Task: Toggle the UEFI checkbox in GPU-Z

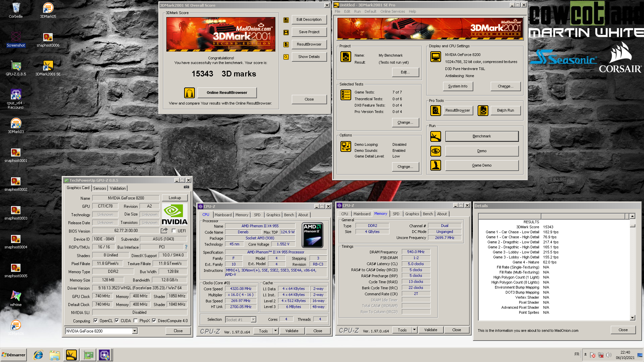Action: 174,231
